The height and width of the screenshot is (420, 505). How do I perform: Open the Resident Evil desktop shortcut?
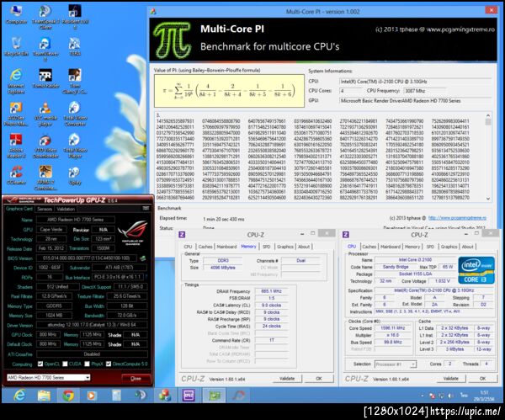coord(75,17)
